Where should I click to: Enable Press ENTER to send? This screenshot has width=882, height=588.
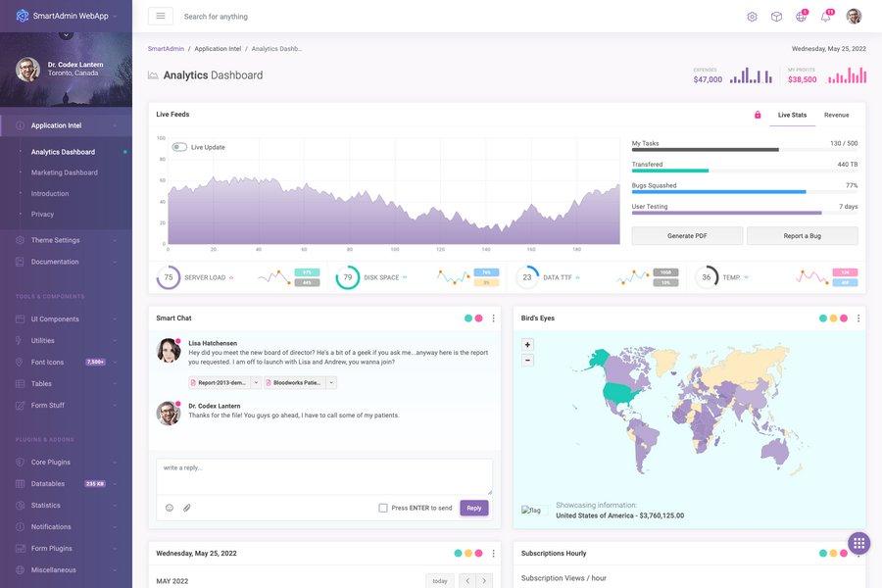(x=380, y=506)
